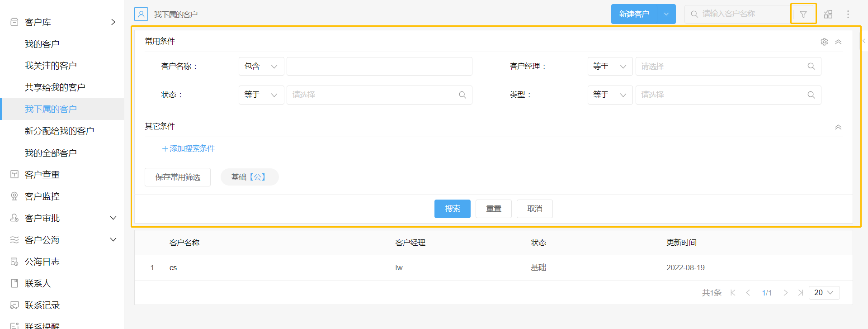The image size is (868, 329).
Task: Click the 客户名称 filter text input
Action: (379, 66)
